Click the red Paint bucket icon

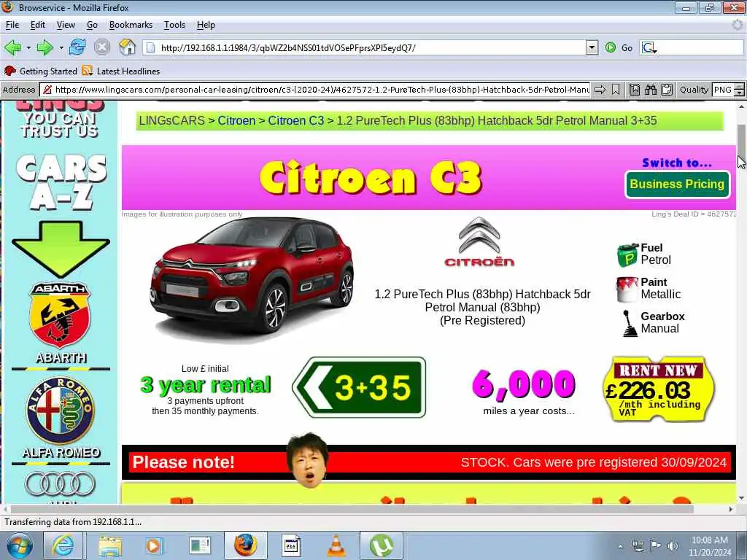(627, 289)
